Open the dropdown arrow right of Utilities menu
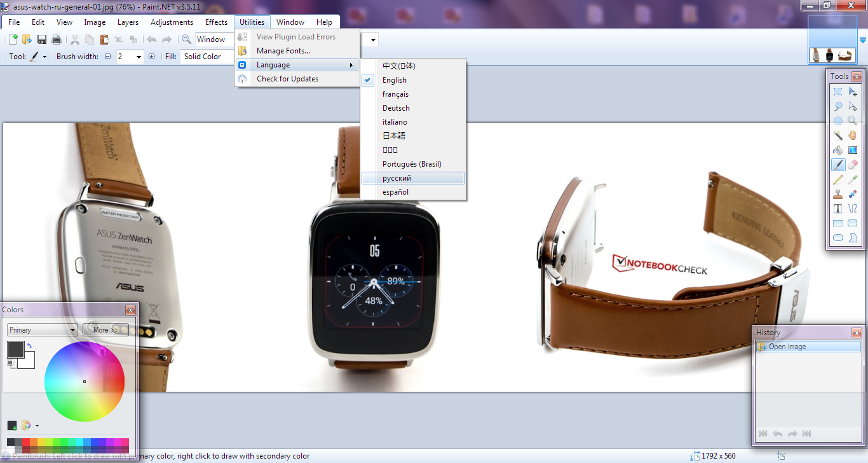This screenshot has height=463, width=868. [373, 39]
